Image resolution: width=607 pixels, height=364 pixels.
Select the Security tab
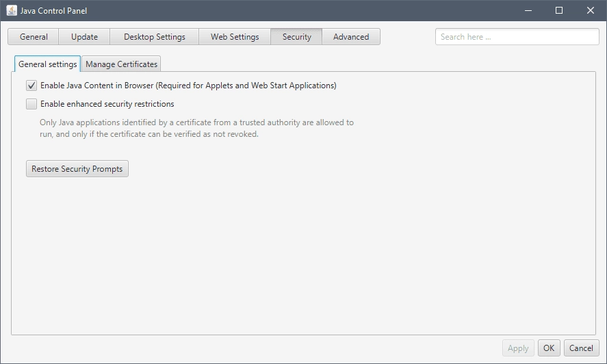[296, 37]
